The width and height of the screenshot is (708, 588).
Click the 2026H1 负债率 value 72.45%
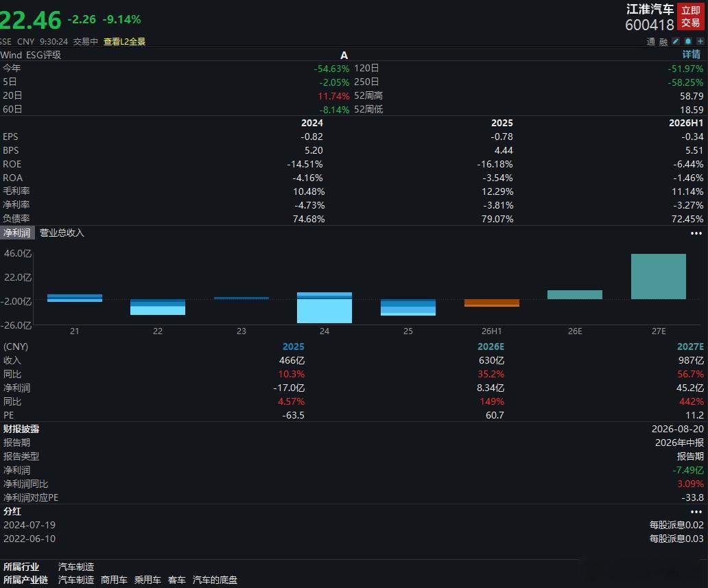point(687,219)
